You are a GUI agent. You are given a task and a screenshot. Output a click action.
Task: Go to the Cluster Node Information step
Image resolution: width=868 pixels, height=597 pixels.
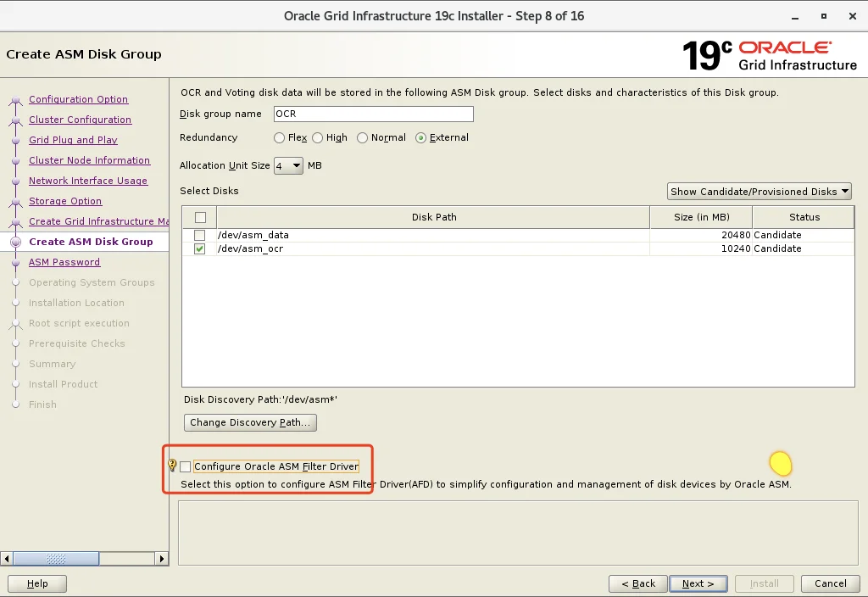89,160
